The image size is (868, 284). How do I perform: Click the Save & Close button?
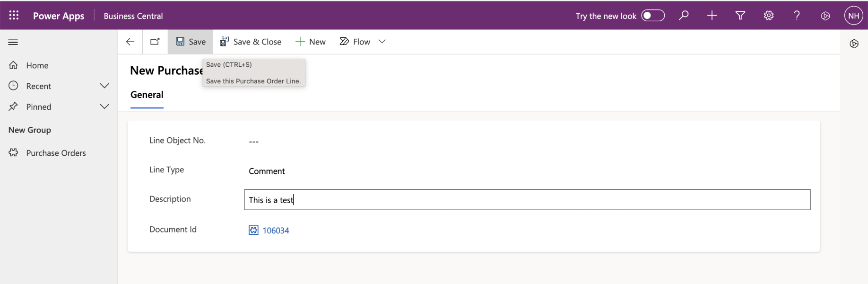click(251, 42)
